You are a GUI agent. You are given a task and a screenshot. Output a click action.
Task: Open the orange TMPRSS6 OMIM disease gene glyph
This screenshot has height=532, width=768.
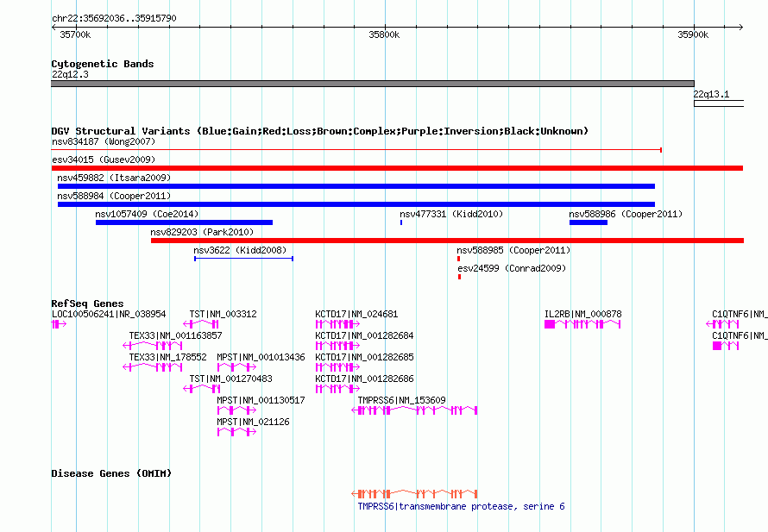coord(414,493)
